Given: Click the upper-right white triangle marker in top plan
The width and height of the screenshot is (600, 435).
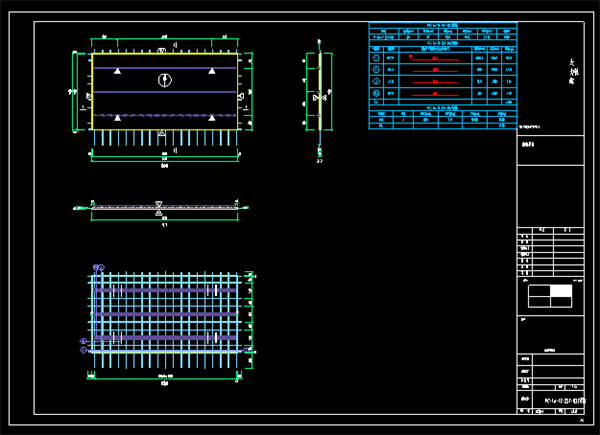Looking at the screenshot, I should click(212, 71).
